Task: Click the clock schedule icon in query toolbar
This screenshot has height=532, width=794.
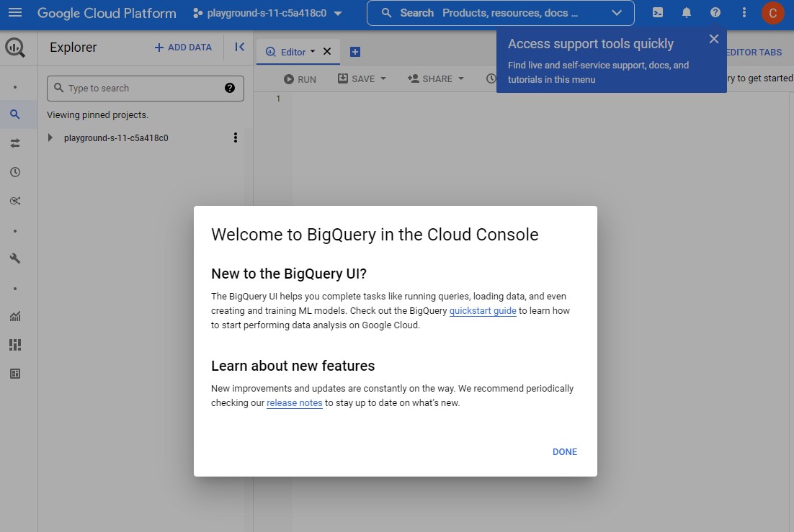Action: coord(490,79)
